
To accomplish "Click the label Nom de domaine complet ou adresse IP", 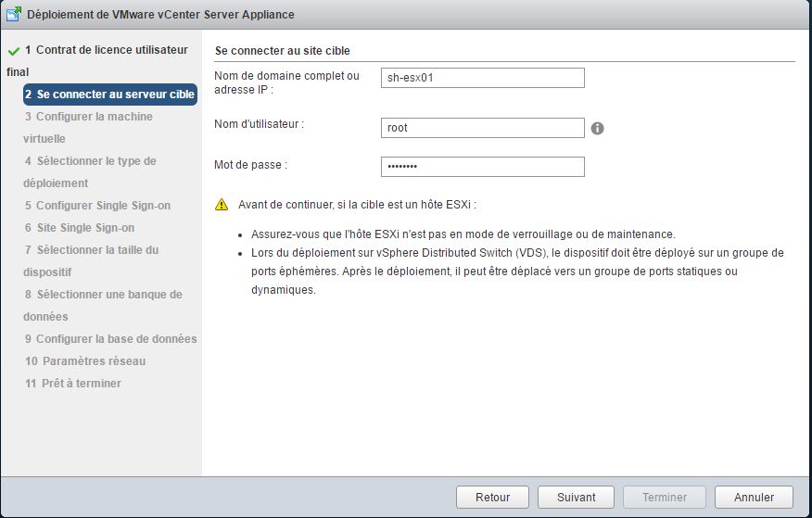I will [287, 82].
